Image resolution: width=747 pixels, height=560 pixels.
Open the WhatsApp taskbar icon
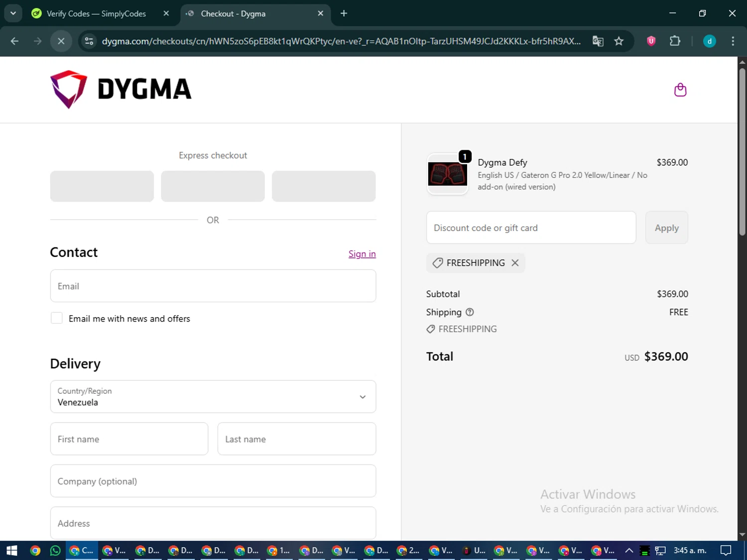pyautogui.click(x=55, y=550)
